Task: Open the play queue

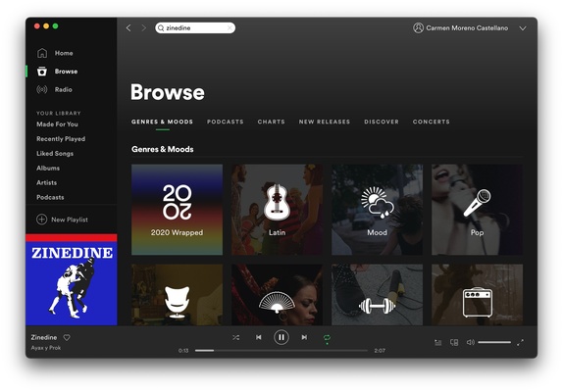Action: point(438,342)
